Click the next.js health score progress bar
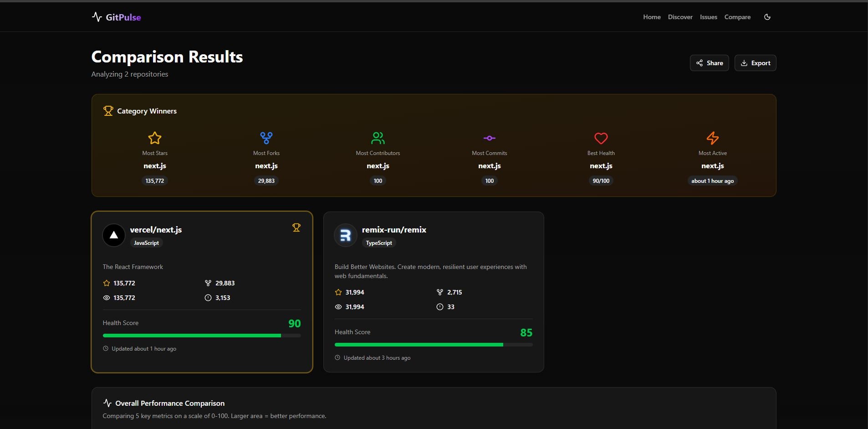This screenshot has width=868, height=429. point(202,336)
